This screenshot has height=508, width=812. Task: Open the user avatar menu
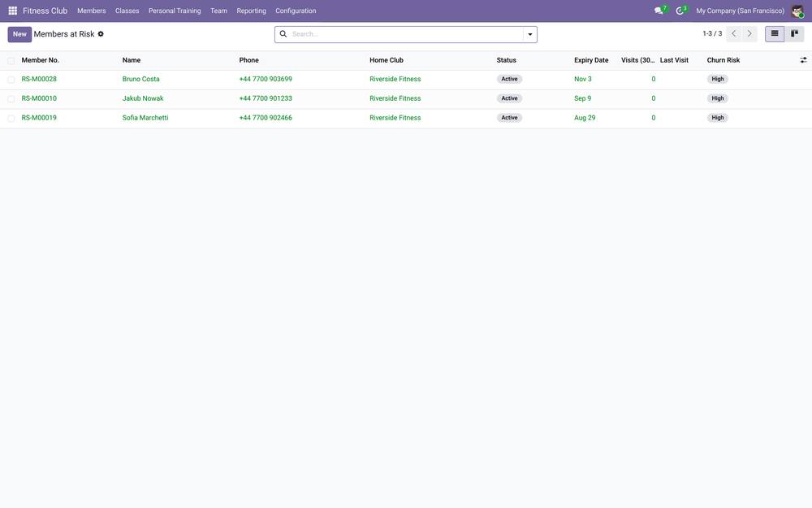pos(797,11)
